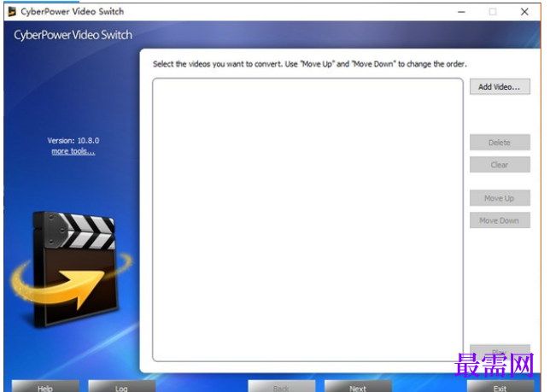Click the Move Up button
Viewport: 550px width, 392px height.
500,198
